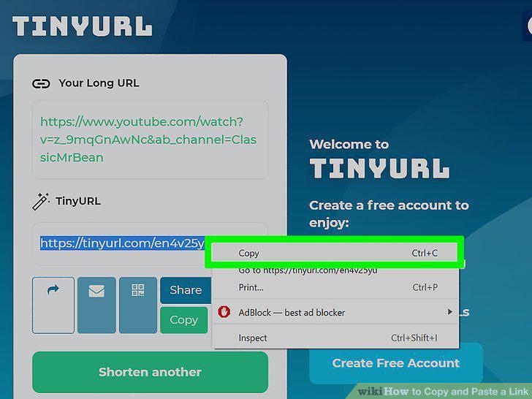The width and height of the screenshot is (532, 399).
Task: Open the shortened link with arrow icon button
Action: [x=53, y=305]
